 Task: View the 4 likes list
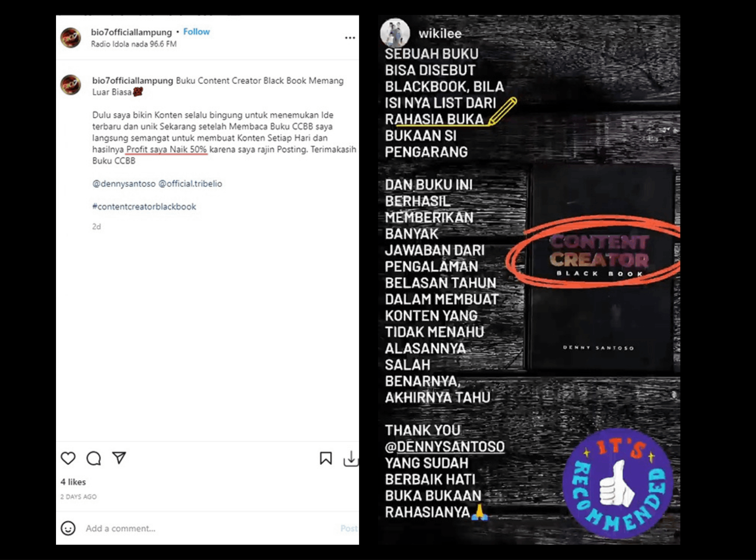point(73,482)
